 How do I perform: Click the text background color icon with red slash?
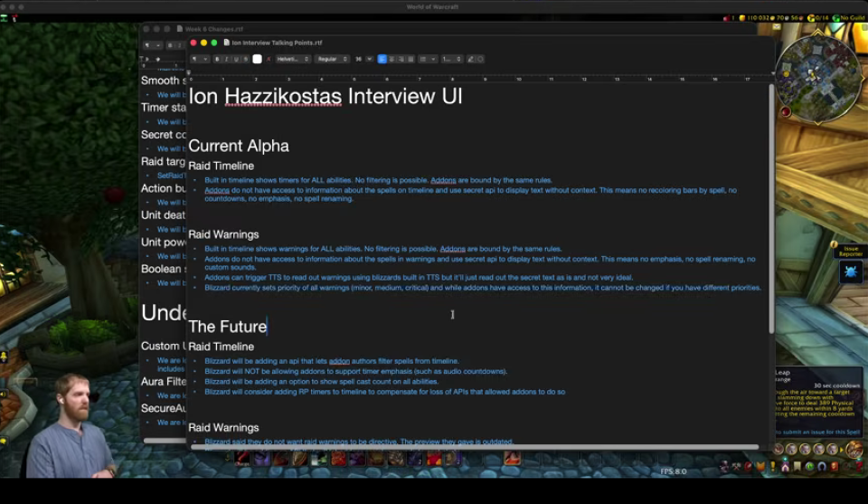269,59
